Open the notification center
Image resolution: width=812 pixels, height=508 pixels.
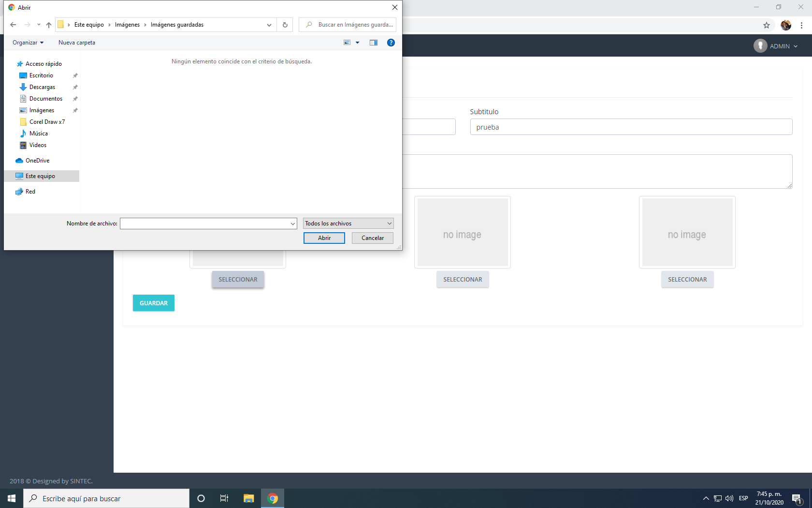pos(797,498)
